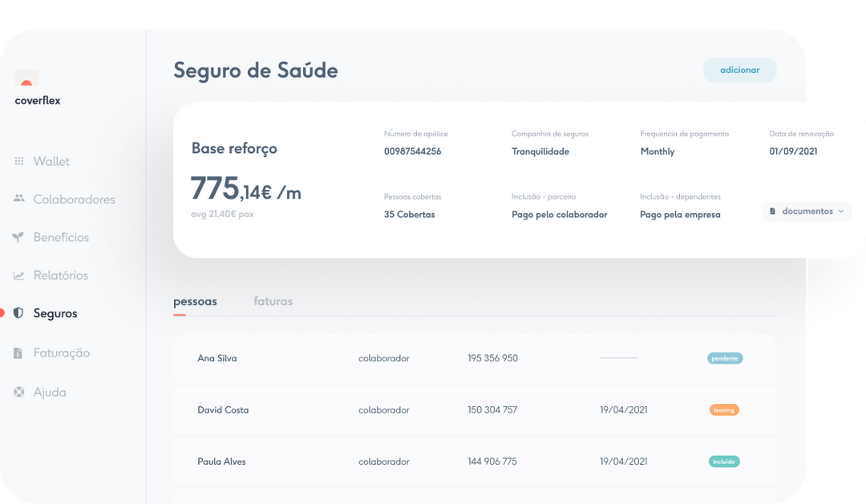Viewport: 866px width, 504px height.
Task: Click the incluído status badge
Action: (724, 462)
